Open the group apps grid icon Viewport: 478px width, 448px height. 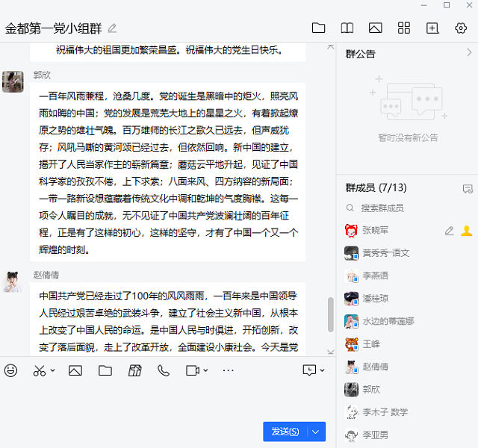(x=404, y=28)
